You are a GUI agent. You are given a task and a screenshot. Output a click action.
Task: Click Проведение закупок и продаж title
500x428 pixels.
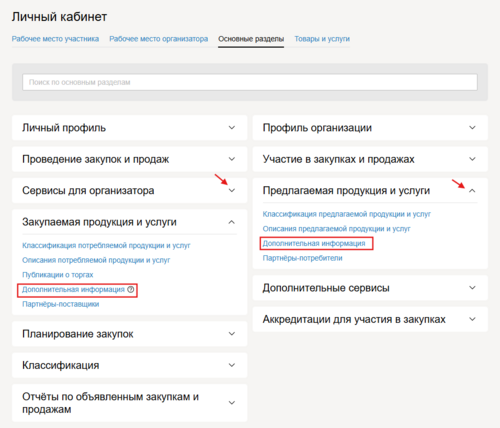point(96,159)
